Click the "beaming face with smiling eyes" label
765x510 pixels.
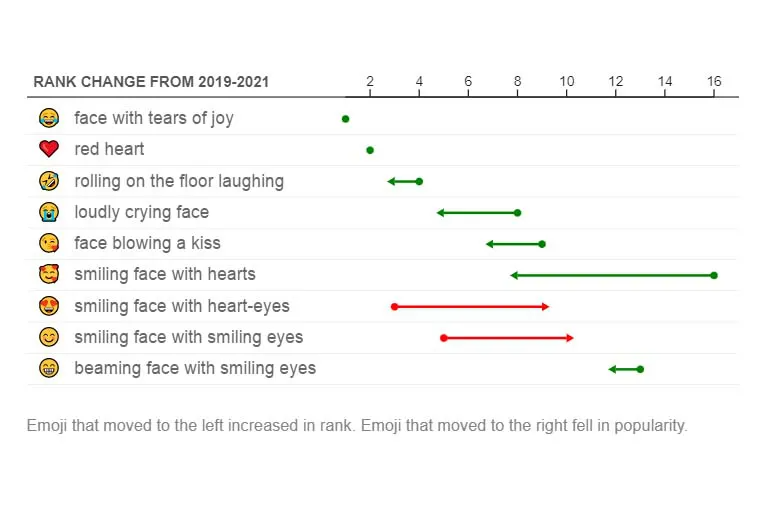[195, 368]
